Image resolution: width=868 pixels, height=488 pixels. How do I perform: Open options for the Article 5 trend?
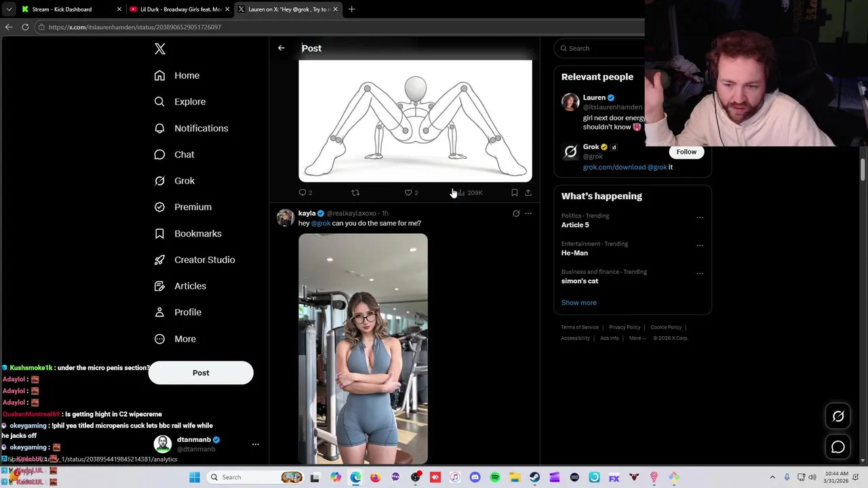(700, 218)
